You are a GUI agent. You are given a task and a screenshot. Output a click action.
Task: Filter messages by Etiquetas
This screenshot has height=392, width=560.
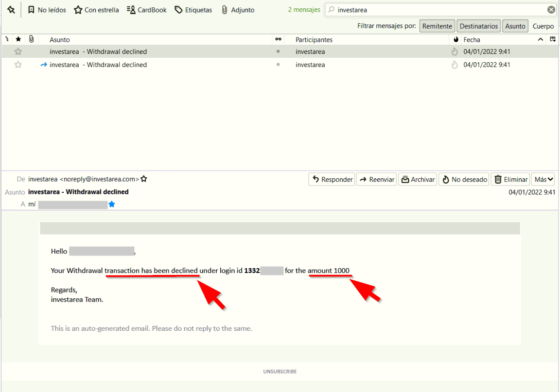pos(193,10)
